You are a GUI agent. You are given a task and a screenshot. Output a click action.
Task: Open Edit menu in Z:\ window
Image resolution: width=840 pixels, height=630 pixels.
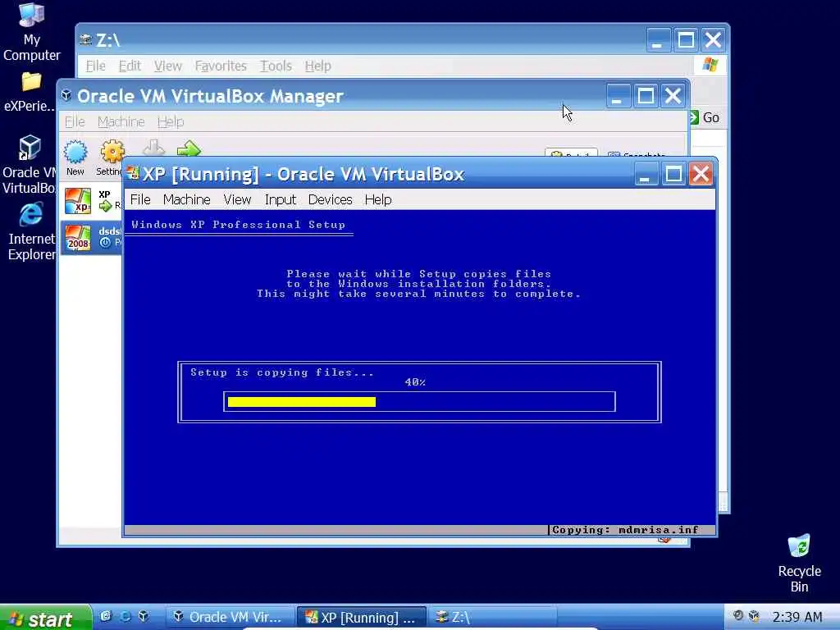[x=130, y=66]
